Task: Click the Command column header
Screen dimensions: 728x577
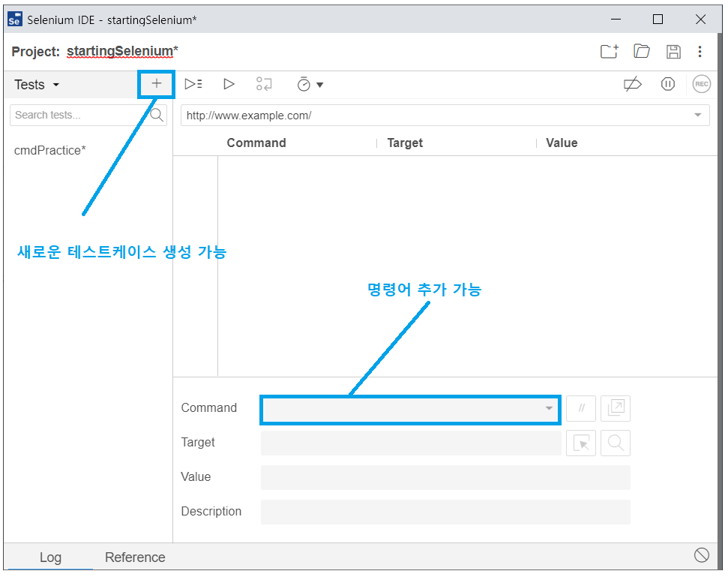Action: (256, 143)
